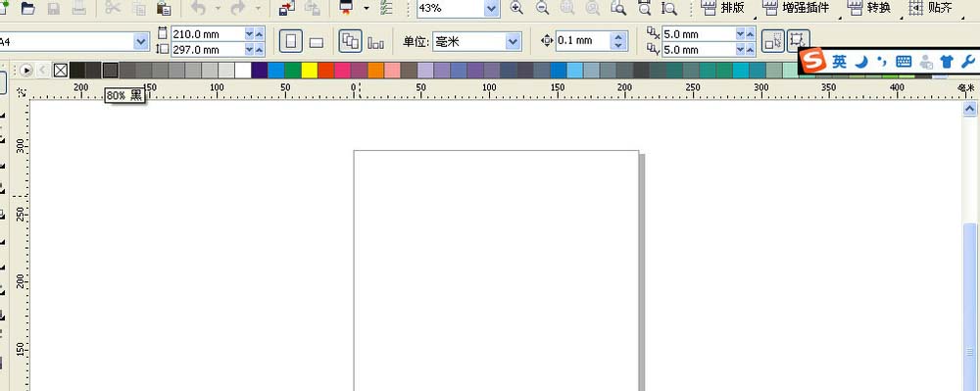The height and width of the screenshot is (391, 980).
Task: Expand the A4 paper size dropdown
Action: [x=140, y=42]
